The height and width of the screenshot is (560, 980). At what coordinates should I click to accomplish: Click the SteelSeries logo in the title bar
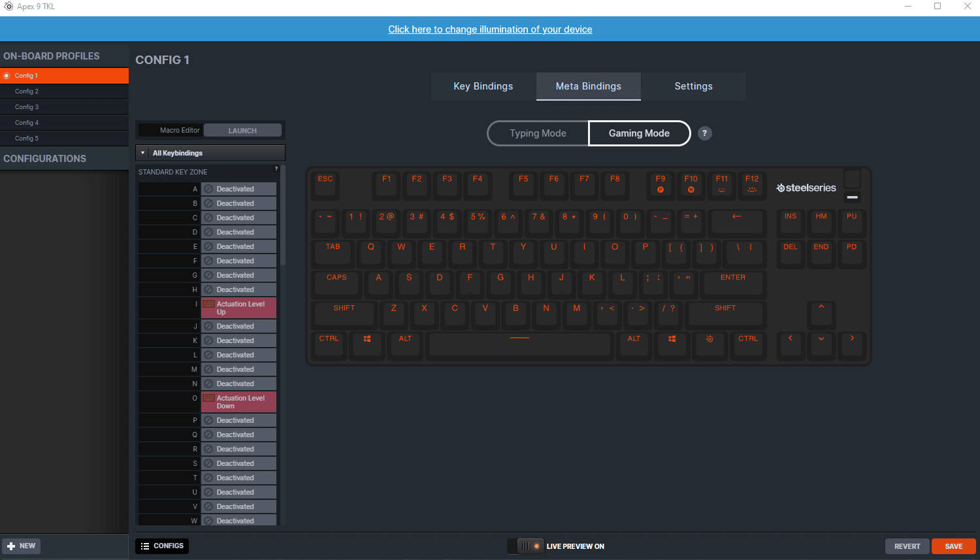(8, 7)
